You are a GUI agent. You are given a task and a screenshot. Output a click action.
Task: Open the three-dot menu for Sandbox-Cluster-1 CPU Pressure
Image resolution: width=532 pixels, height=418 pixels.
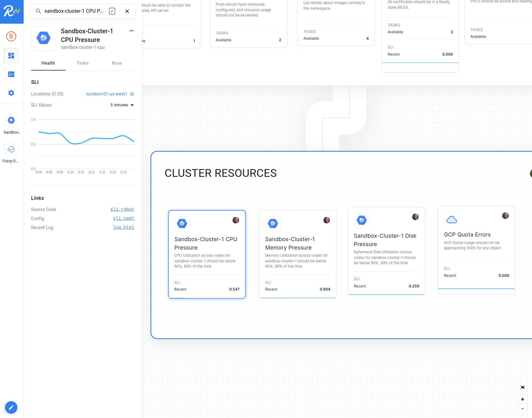click(x=132, y=31)
